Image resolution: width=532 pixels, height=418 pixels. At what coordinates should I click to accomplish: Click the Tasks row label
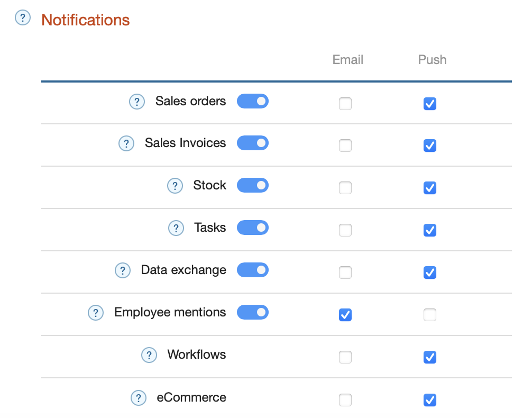[x=210, y=228]
